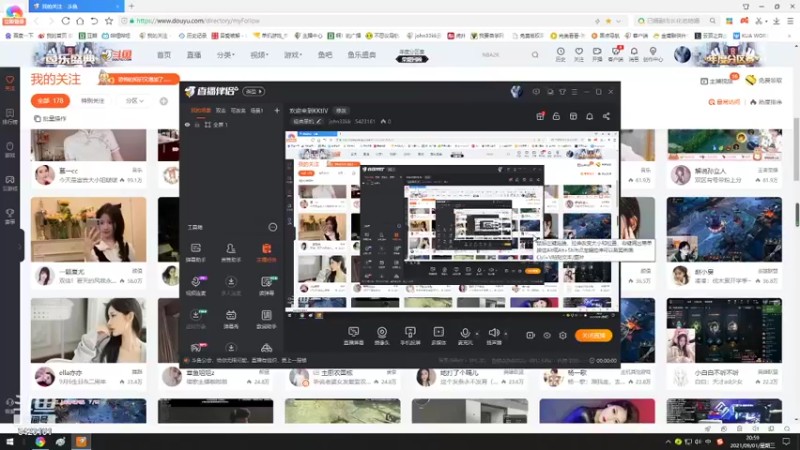Open the 分类 dropdown in Douyu nav
The height and width of the screenshot is (450, 800).
225,55
